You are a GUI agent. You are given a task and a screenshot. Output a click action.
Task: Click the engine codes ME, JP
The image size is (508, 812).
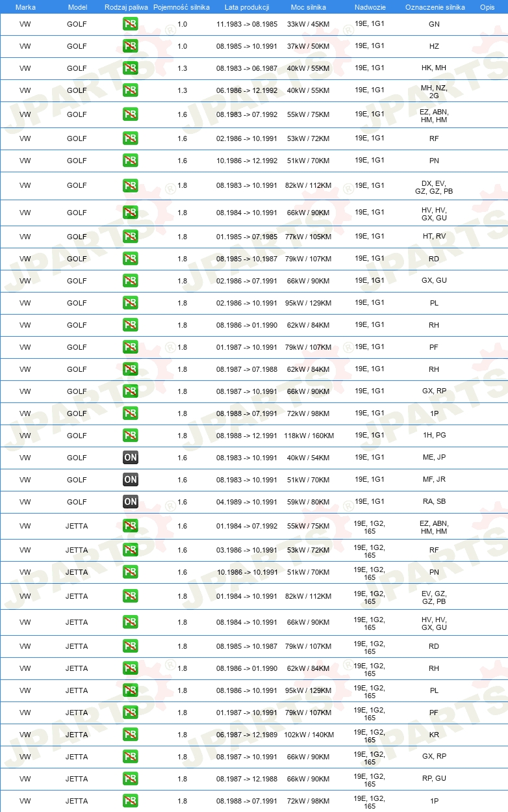[x=434, y=458]
